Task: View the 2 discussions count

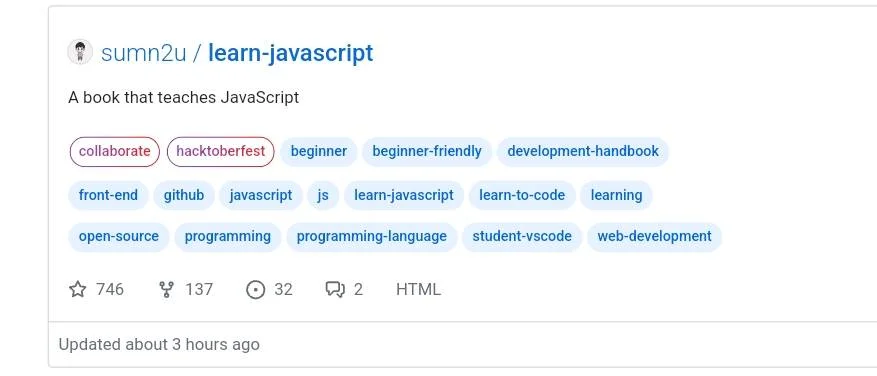Action: pos(359,289)
